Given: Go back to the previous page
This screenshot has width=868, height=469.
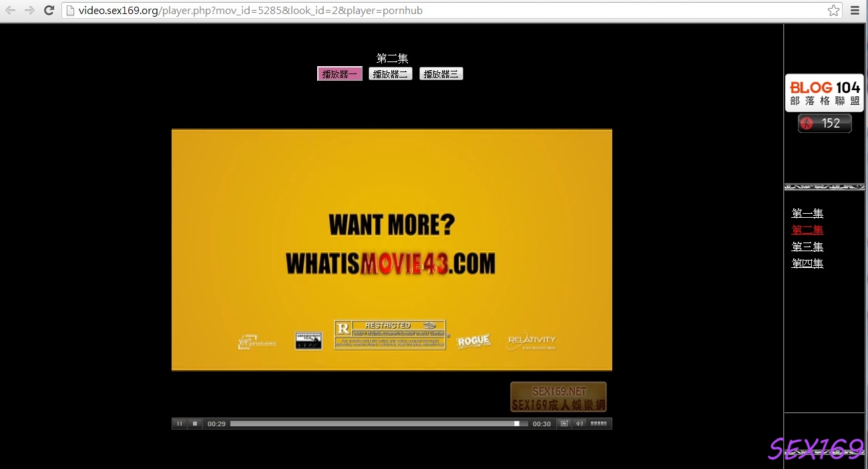Looking at the screenshot, I should pyautogui.click(x=11, y=11).
